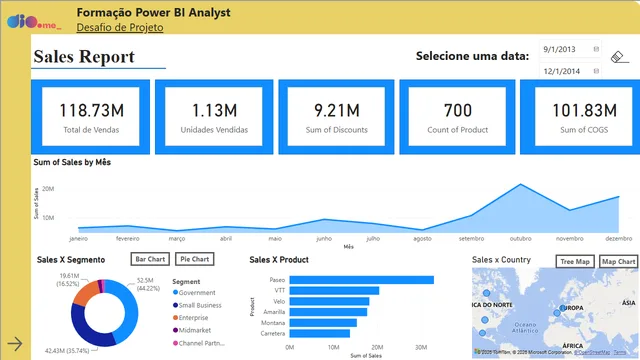Switch Segment visual to Pie Chart
This screenshot has height=360, width=640.
(x=195, y=259)
